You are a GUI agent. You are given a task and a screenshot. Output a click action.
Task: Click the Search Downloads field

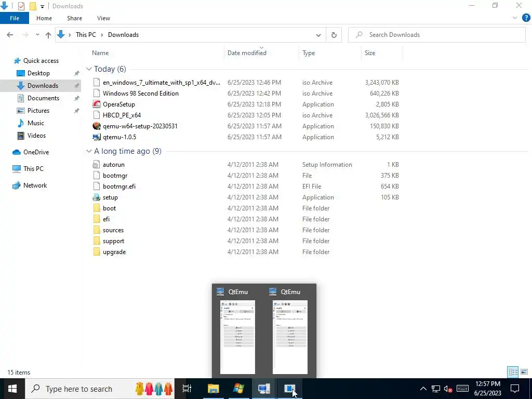[x=437, y=35]
